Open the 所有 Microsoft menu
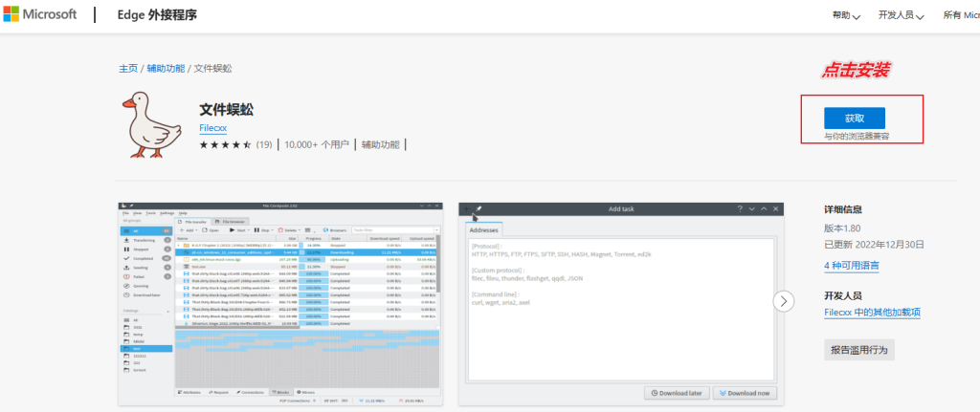 tap(960, 15)
